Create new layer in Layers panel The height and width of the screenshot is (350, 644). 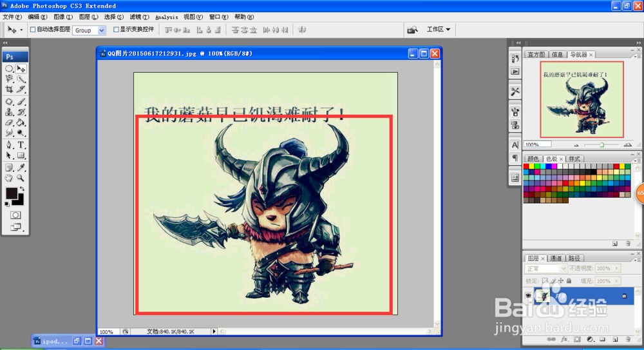(615, 340)
